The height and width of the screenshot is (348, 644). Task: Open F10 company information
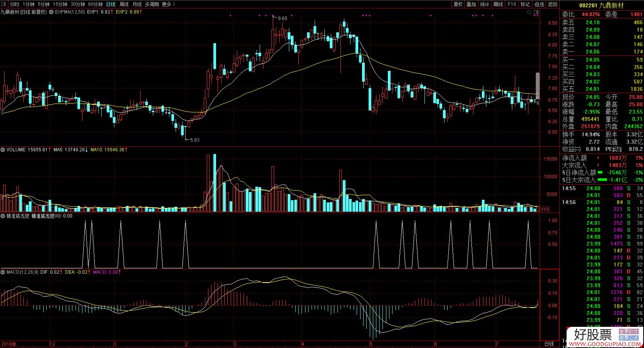coord(512,4)
